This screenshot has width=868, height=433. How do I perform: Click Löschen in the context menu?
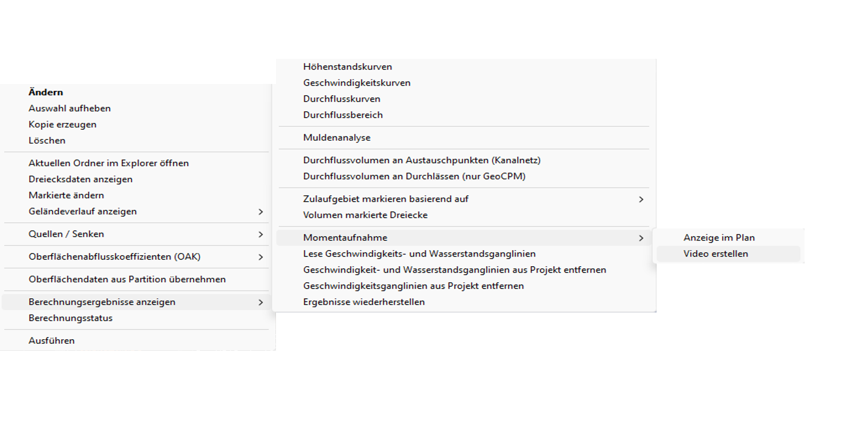pyautogui.click(x=47, y=140)
